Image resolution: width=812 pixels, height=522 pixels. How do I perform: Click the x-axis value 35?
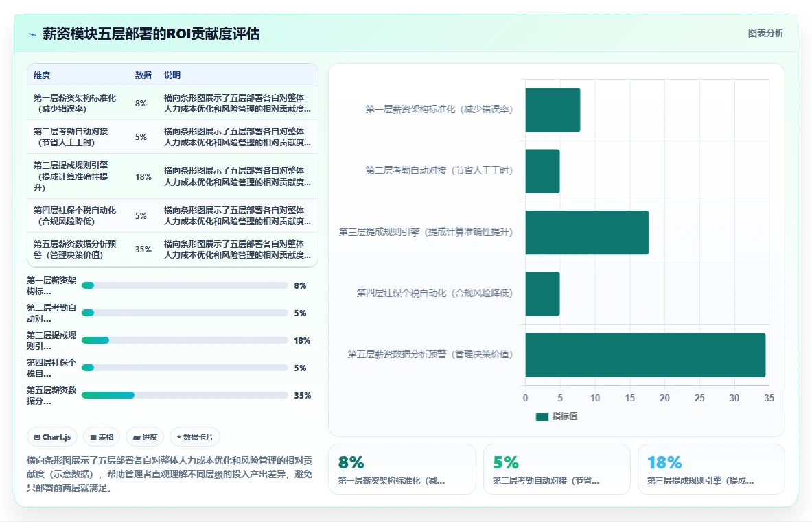pos(769,398)
